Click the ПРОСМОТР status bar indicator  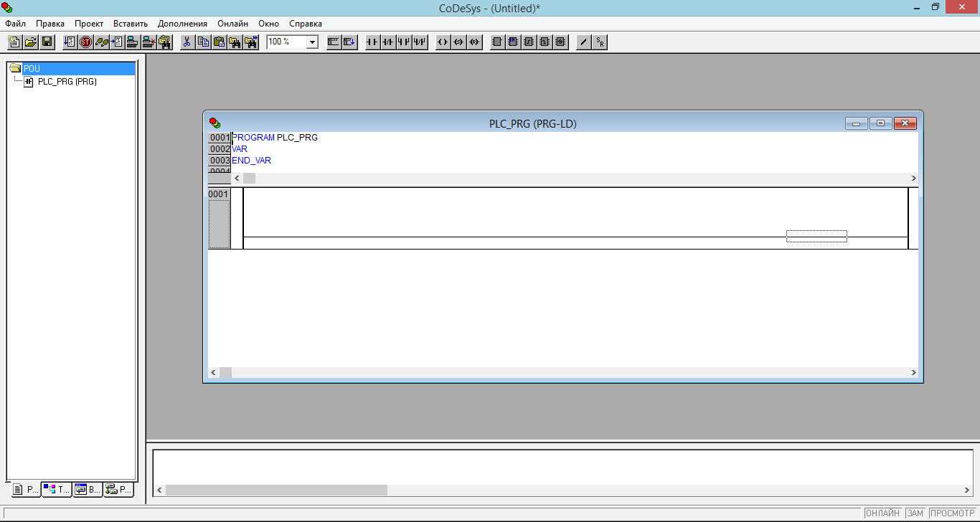(953, 513)
